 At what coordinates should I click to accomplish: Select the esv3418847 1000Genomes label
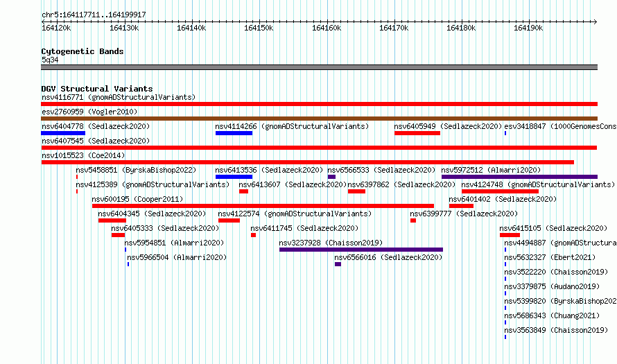(560, 126)
